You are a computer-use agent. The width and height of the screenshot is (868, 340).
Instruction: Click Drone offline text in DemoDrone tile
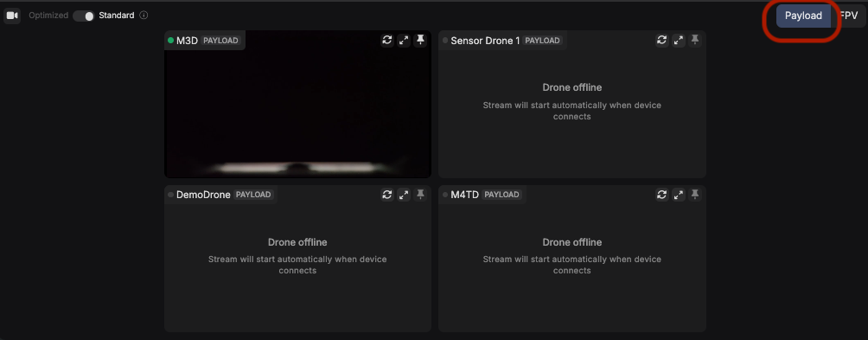tap(297, 242)
